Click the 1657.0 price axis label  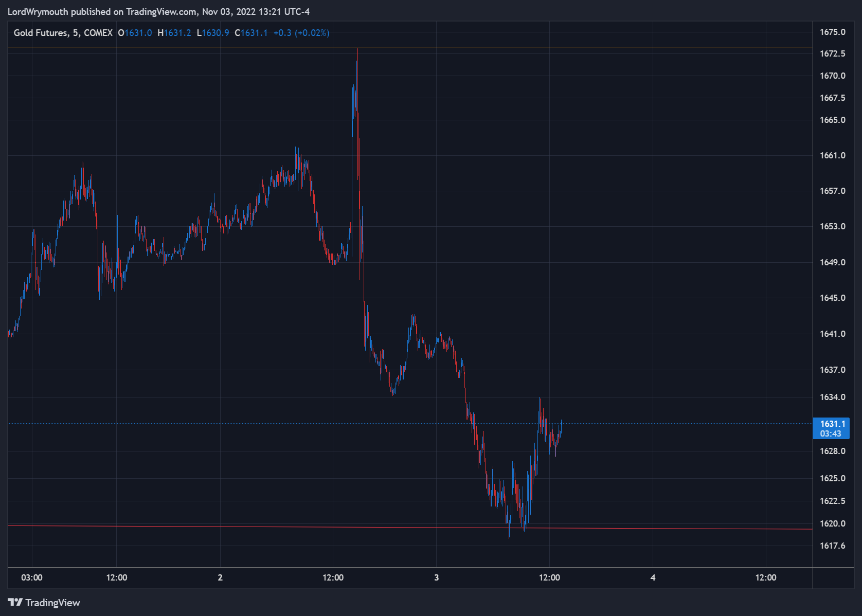click(x=832, y=191)
